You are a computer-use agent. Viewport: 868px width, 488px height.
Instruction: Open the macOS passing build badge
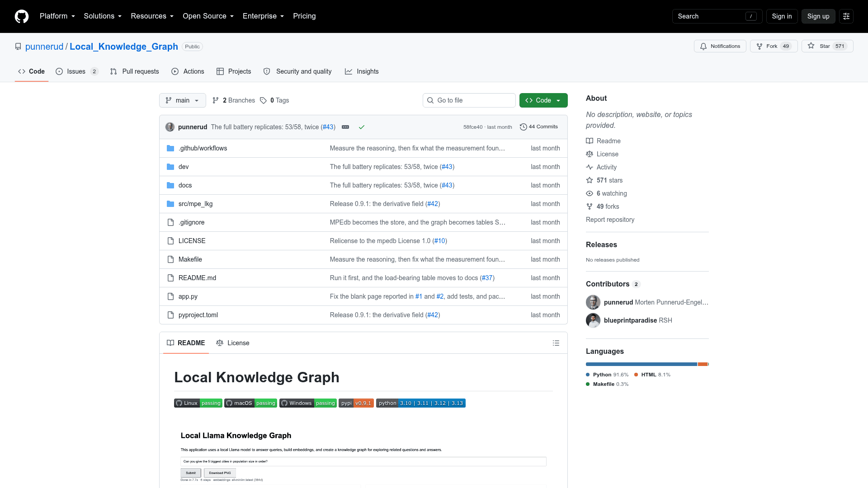click(250, 403)
